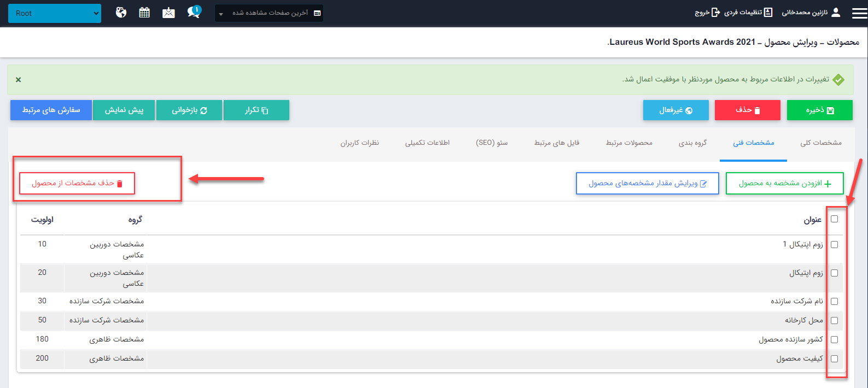Toggle the select-all checkbox beside عنوان
This screenshot has width=868, height=388.
tap(834, 219)
